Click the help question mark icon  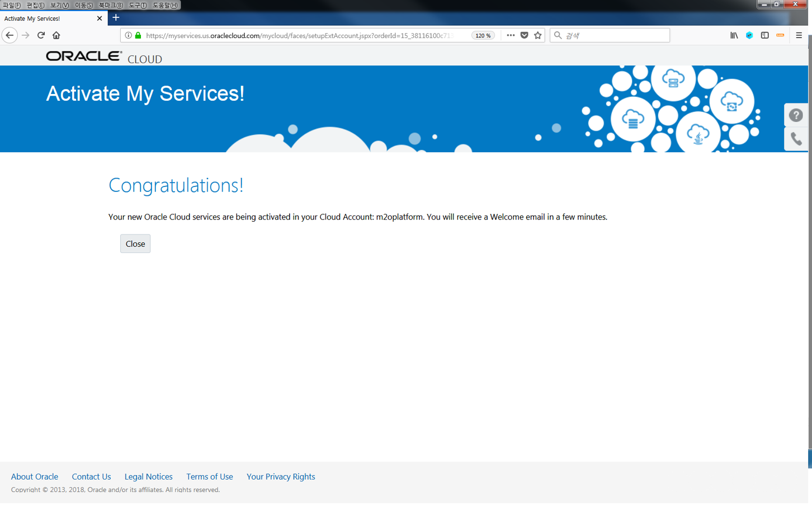(796, 115)
